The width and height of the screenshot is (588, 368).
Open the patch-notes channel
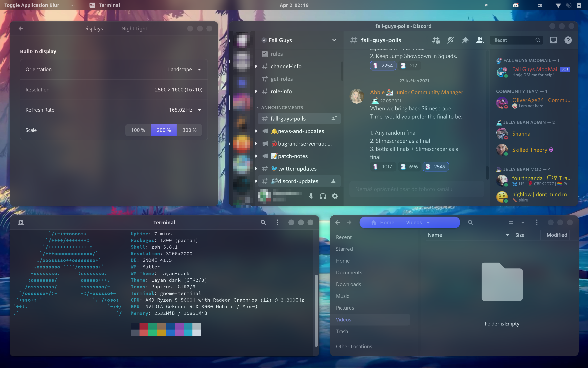[x=293, y=156]
